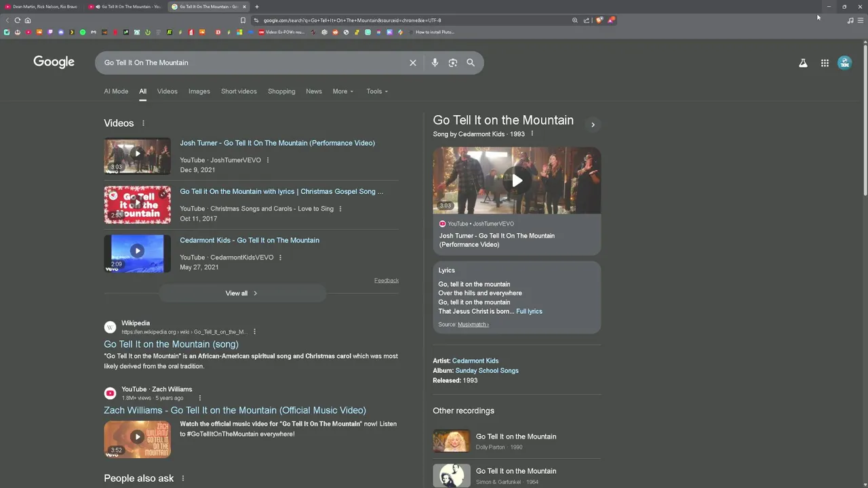Switch to the Images tab
Viewport: 868px width, 488px height.
(199, 91)
